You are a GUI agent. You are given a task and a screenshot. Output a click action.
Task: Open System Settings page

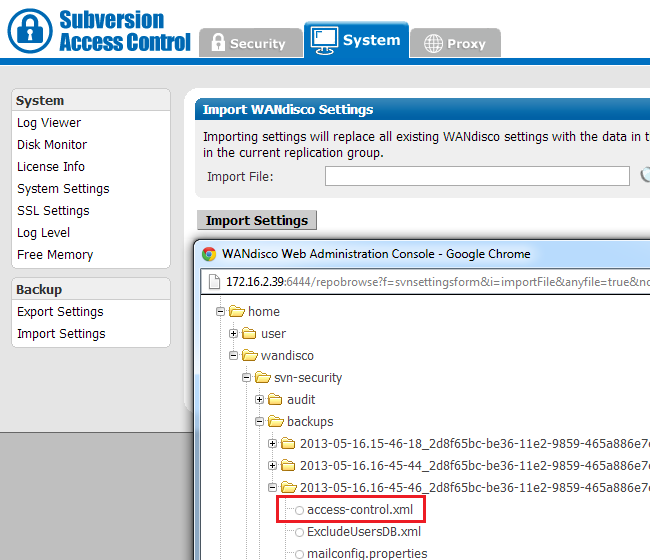click(x=63, y=189)
